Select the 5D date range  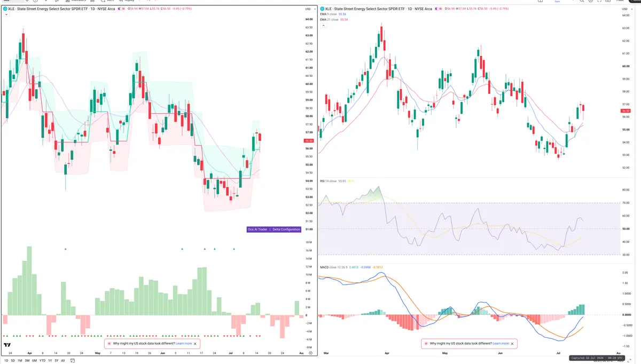click(13, 360)
